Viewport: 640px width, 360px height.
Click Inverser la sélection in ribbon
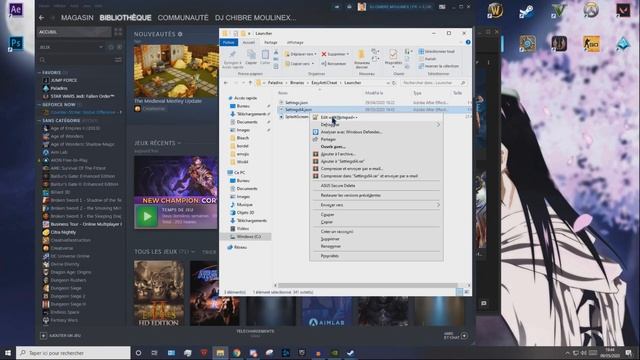pos(438,66)
